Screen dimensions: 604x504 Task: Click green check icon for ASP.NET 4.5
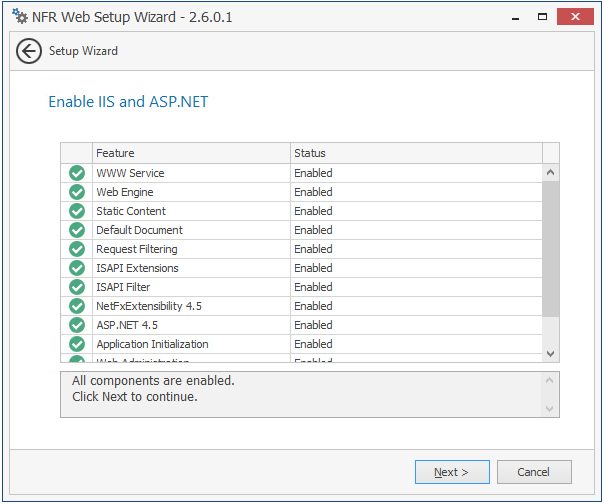77,325
